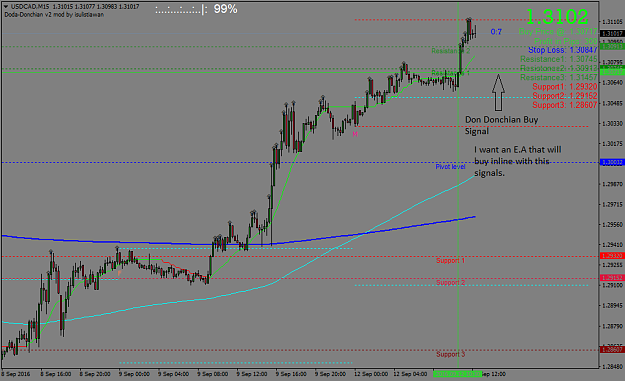Select the Resistance3: 1.31457 info line
Screen dimensions: 625x381
tap(559, 78)
